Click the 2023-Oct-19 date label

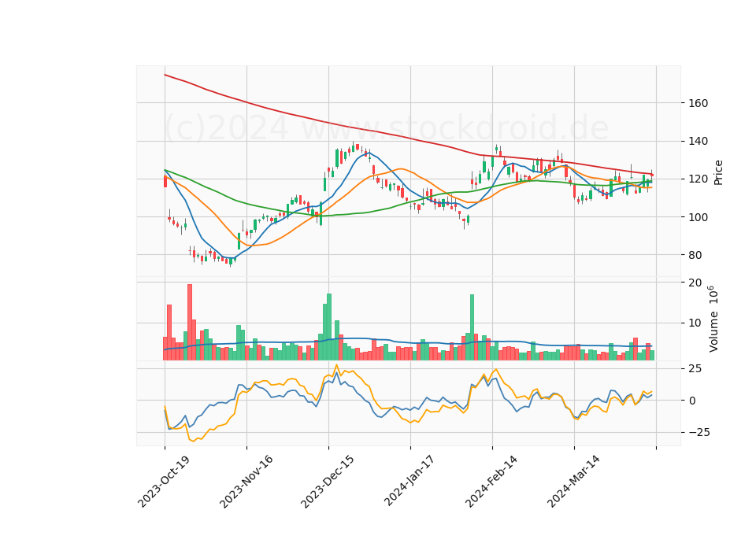164,481
